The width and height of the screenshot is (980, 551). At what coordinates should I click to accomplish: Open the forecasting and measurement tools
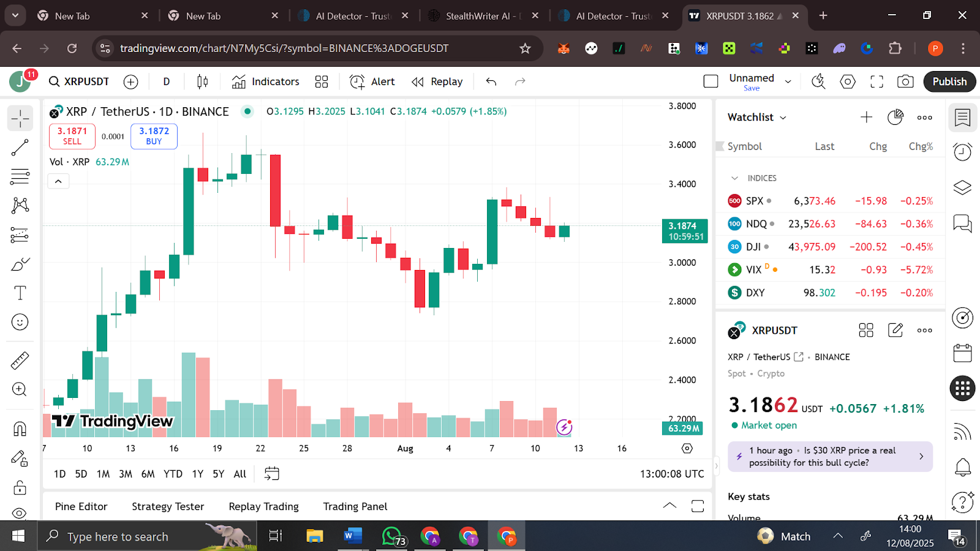point(20,234)
